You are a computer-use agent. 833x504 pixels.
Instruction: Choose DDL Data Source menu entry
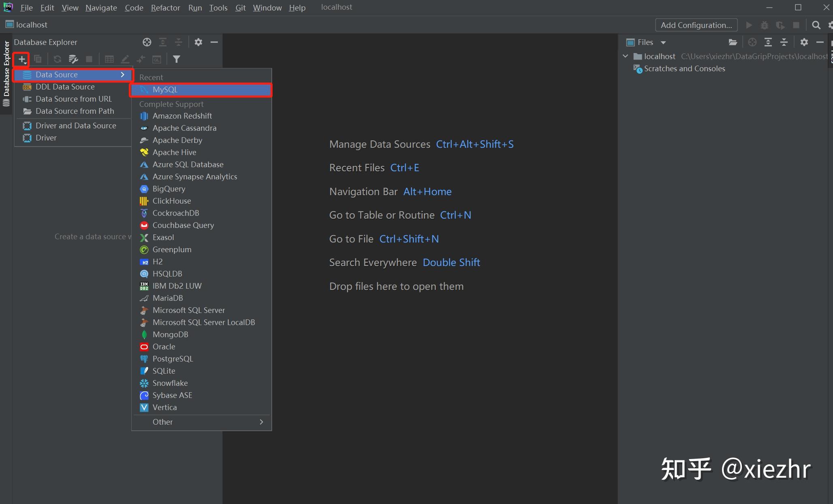click(x=65, y=87)
